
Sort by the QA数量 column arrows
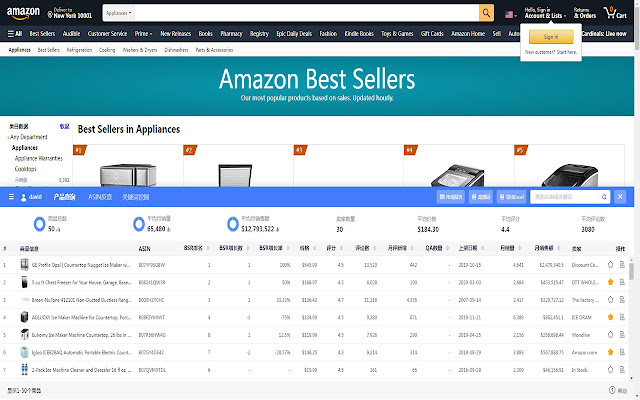click(447, 248)
